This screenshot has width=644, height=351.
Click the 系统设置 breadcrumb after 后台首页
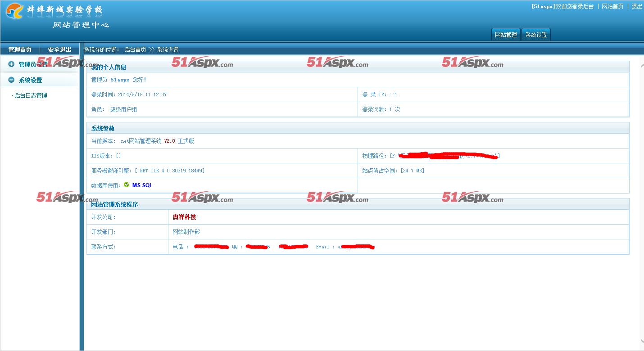click(x=168, y=49)
